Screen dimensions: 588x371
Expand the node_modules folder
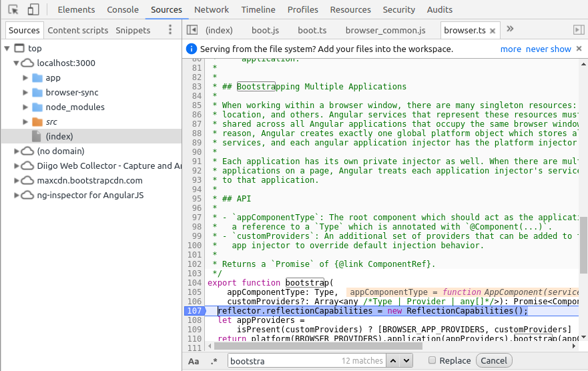25,107
